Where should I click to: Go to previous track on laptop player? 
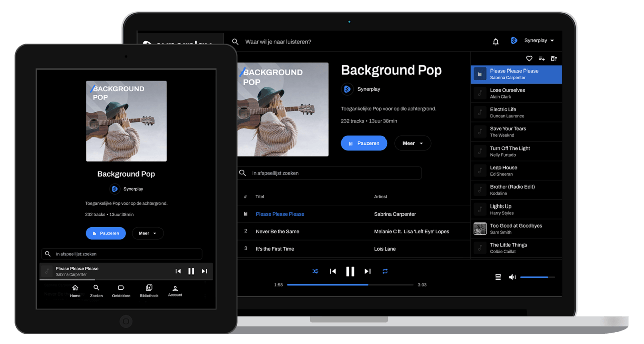(x=333, y=271)
